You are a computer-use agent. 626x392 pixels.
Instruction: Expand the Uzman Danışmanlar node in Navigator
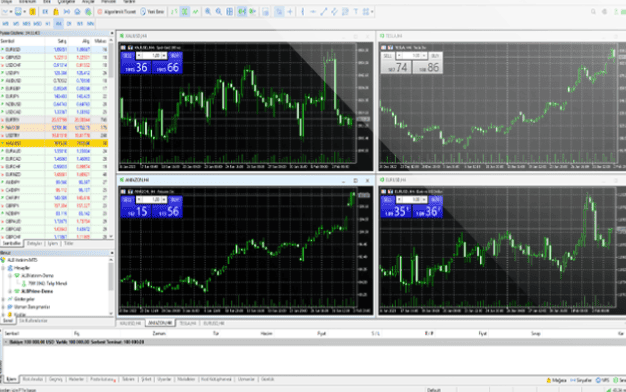click(4, 307)
